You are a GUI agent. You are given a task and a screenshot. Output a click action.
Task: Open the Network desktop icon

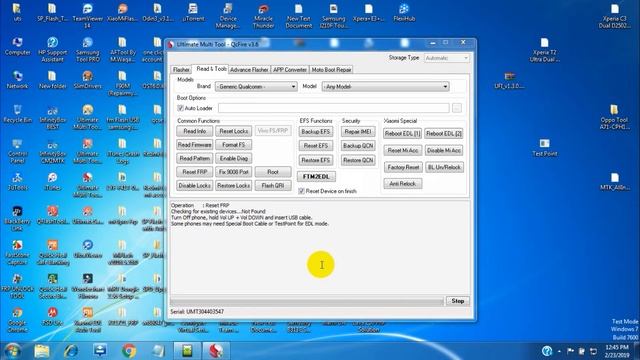(x=17, y=80)
